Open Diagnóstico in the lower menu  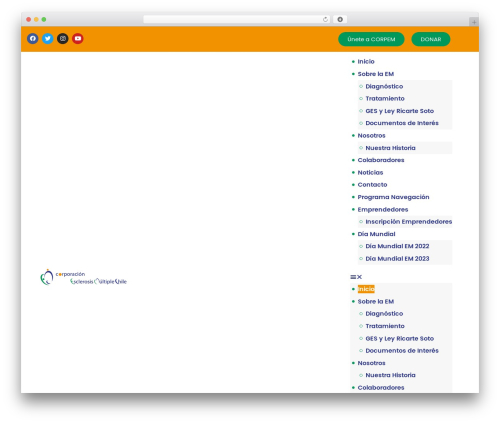[384, 314]
